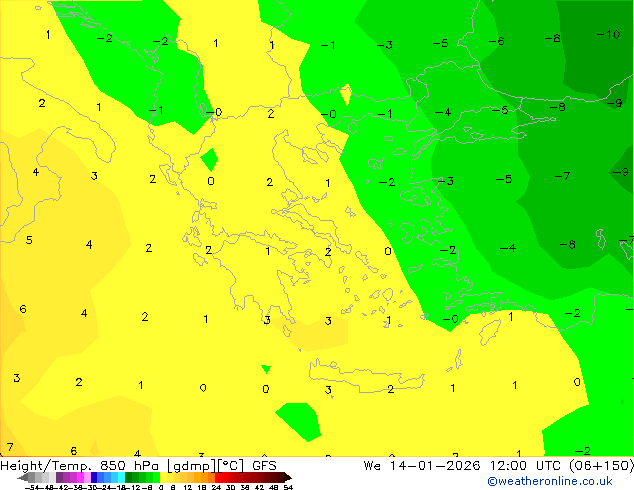
Task: Click the '-10' temperature value on map
Action: [x=608, y=35]
